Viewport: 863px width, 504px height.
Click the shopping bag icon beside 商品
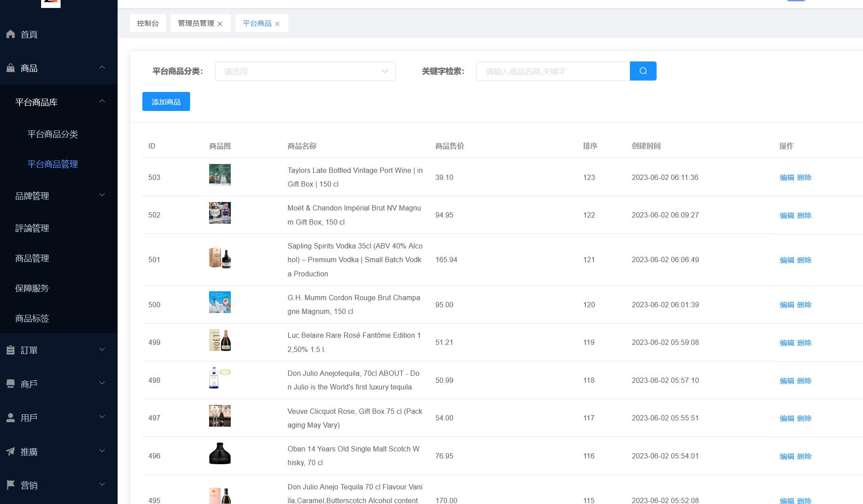(x=11, y=68)
